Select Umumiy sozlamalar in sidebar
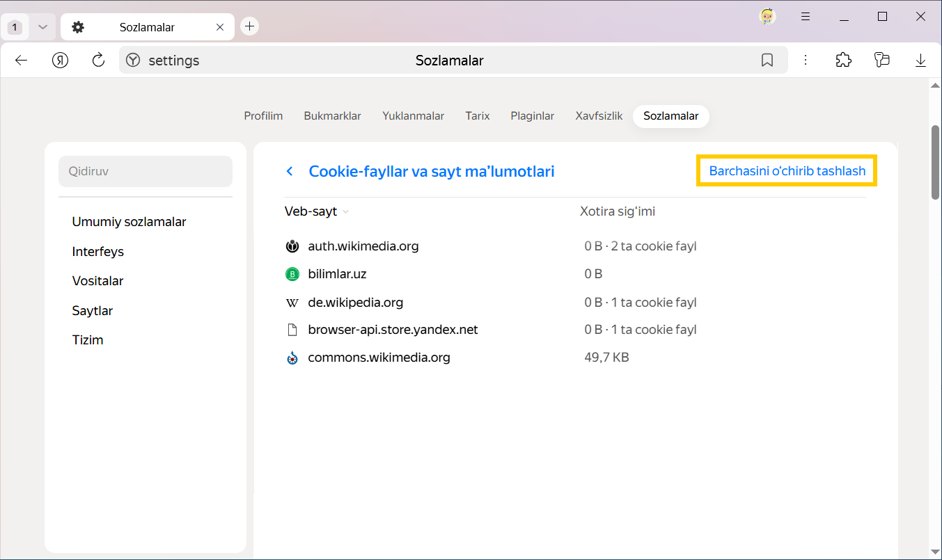The height and width of the screenshot is (560, 942). 129,222
